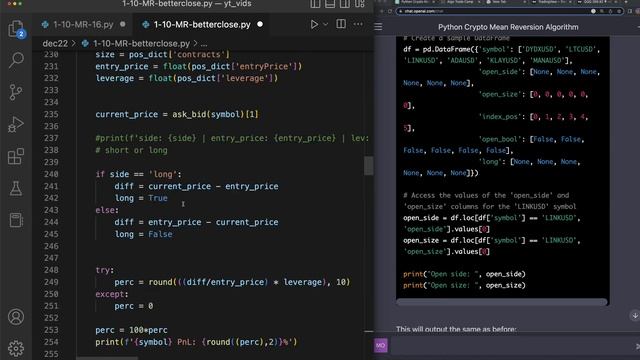Open the Explorer view in the activity bar
Image resolution: width=640 pixels, height=360 pixels.
click(16, 29)
